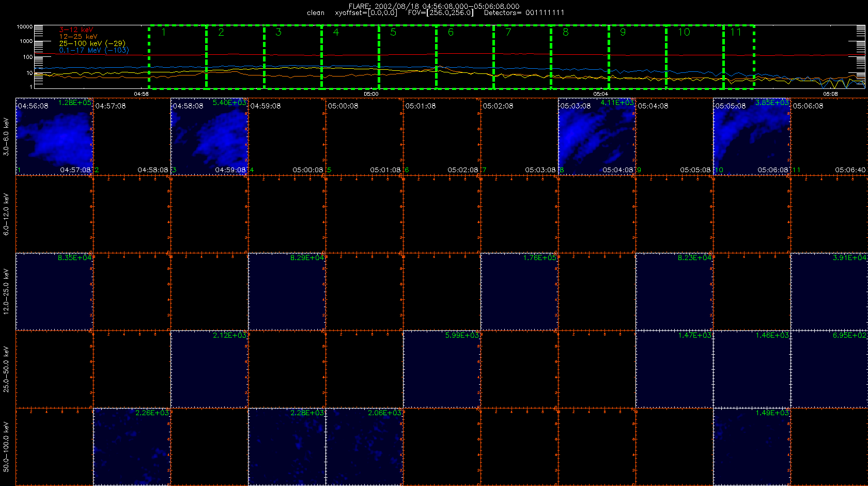Click interval 7 number in the lightcurve plot
Screen dimensions: 868x486
[x=508, y=33]
